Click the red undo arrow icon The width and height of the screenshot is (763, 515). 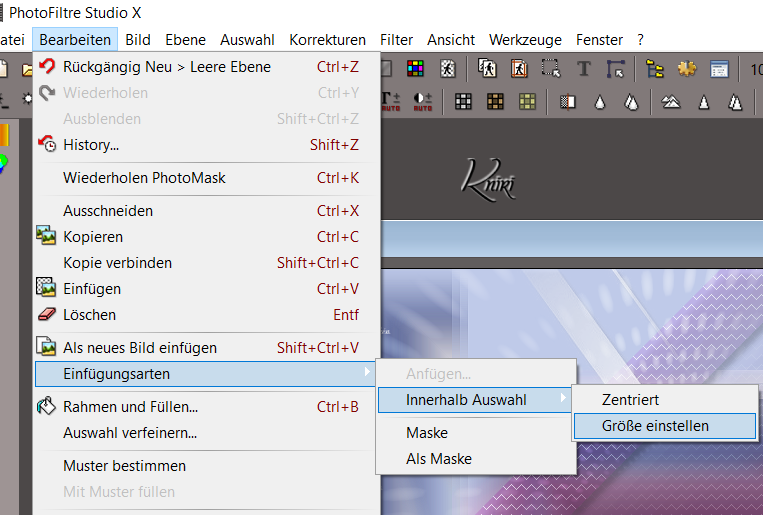47,66
